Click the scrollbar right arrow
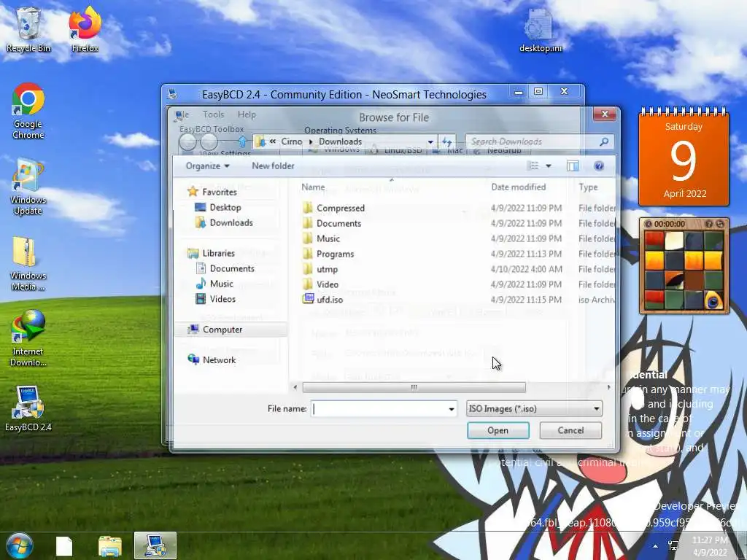 tap(608, 387)
